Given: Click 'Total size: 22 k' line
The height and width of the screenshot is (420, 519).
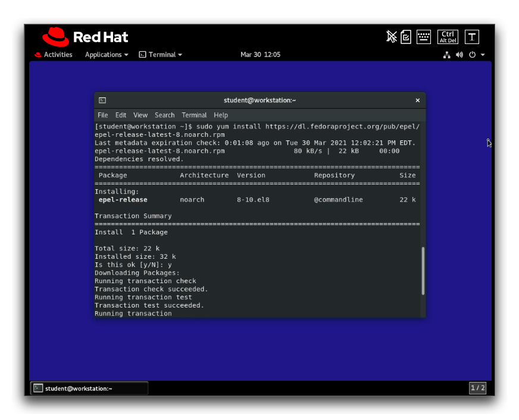Looking at the screenshot, I should [127, 248].
